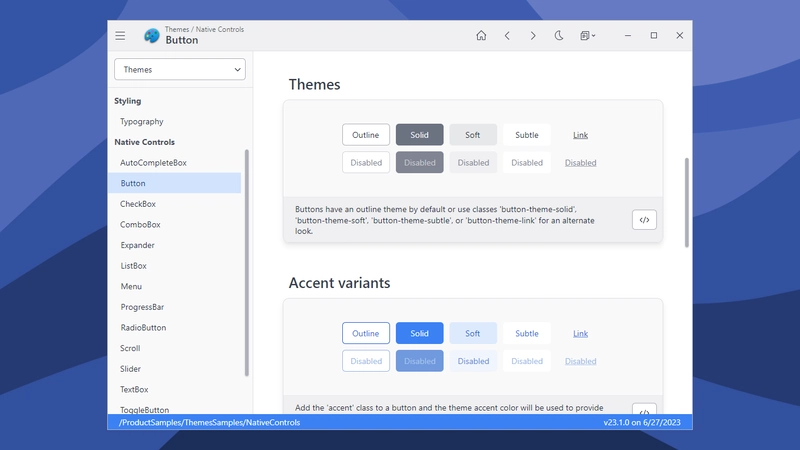Open the RadioButton sample page

pyautogui.click(x=143, y=328)
